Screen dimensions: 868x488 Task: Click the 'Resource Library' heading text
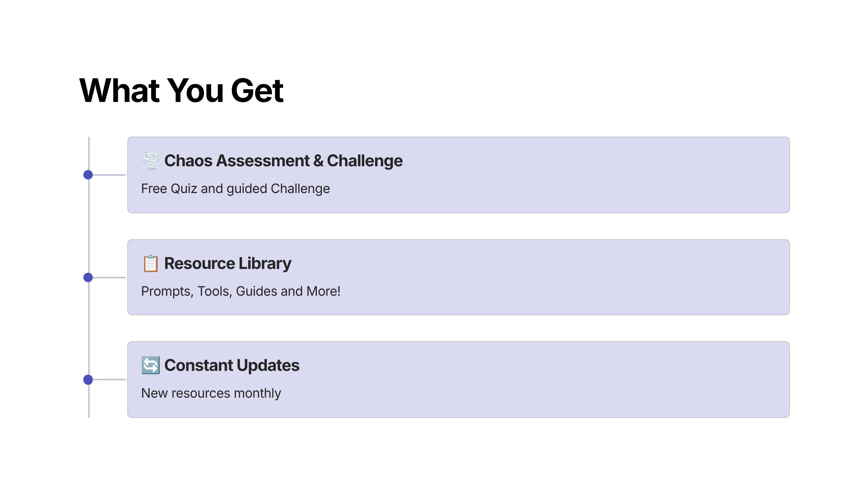point(227,263)
